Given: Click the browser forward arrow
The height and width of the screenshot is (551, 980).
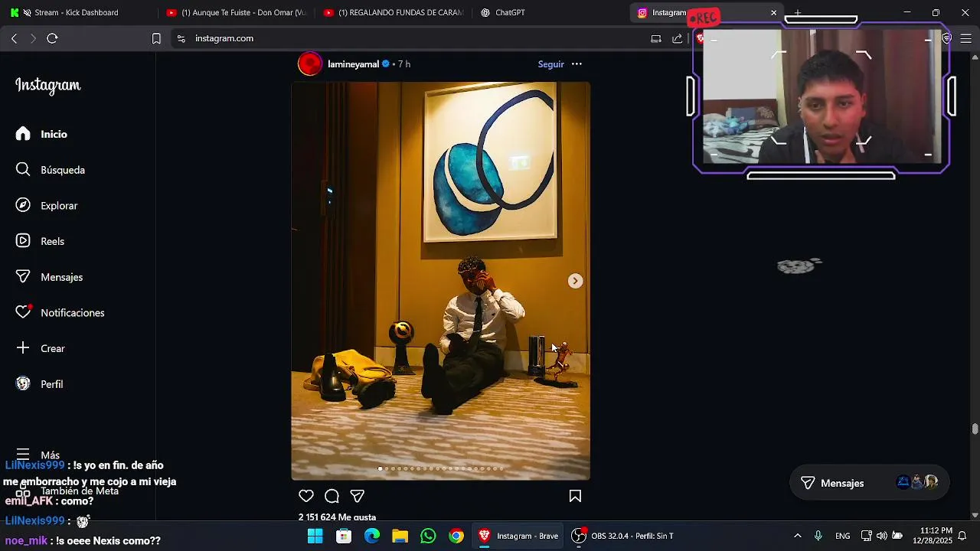Looking at the screenshot, I should (x=33, y=38).
